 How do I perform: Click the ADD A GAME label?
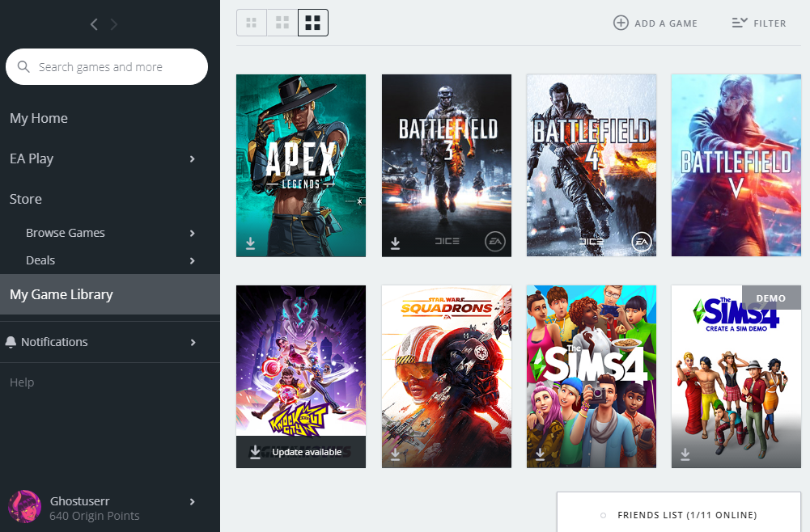[x=666, y=23]
